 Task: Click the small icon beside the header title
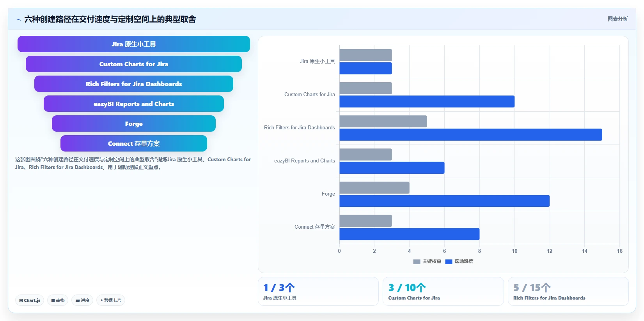click(x=18, y=19)
